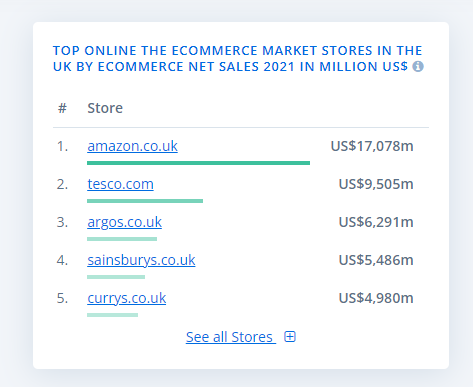Image resolution: width=473 pixels, height=387 pixels.
Task: Click the US$4,980m sales value
Action: (376, 298)
